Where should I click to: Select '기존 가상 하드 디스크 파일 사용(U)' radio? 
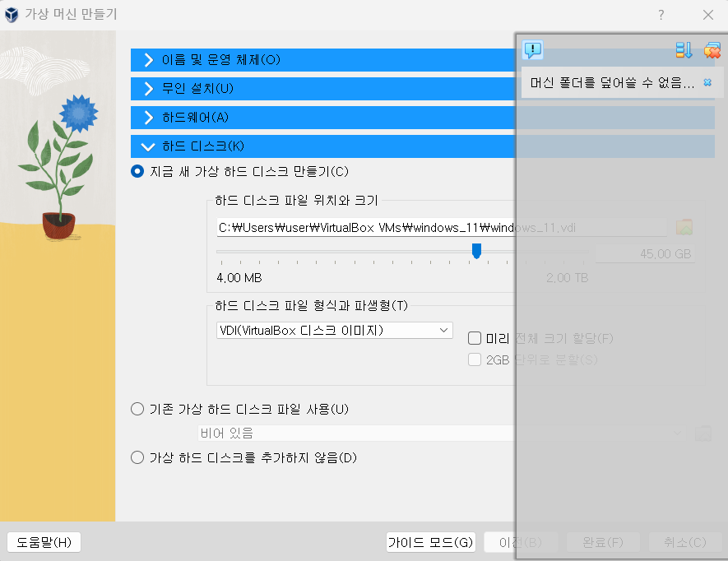coord(137,409)
